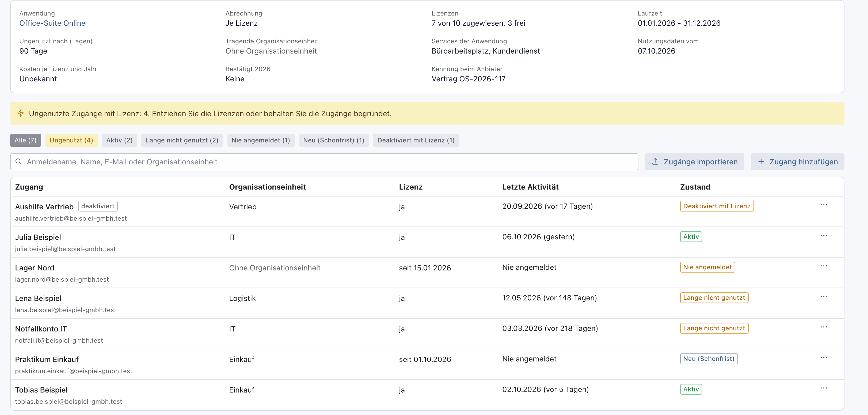
Task: Click the Zugang column header
Action: tap(29, 187)
